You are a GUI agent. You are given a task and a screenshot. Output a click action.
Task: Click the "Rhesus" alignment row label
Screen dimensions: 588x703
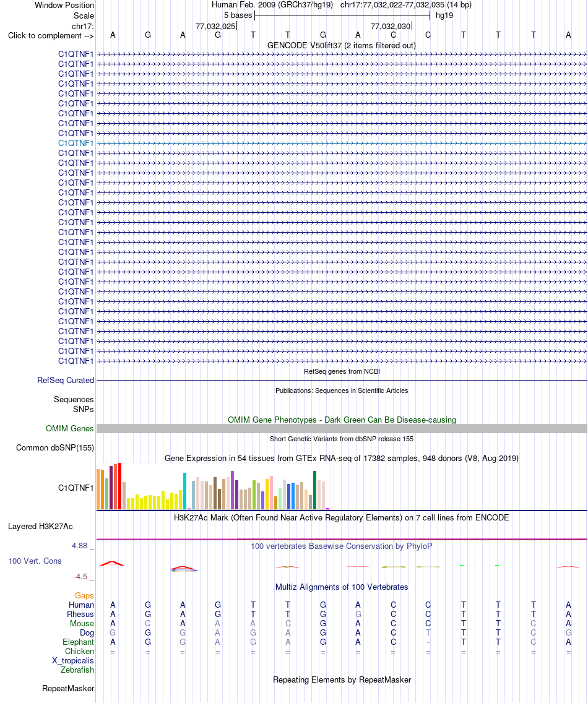[x=80, y=615]
